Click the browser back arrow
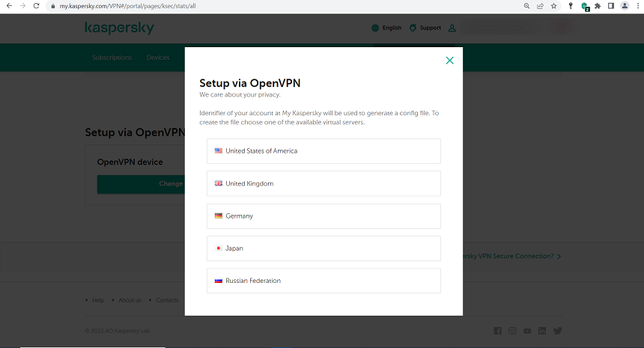Image resolution: width=644 pixels, height=348 pixels. tap(9, 6)
